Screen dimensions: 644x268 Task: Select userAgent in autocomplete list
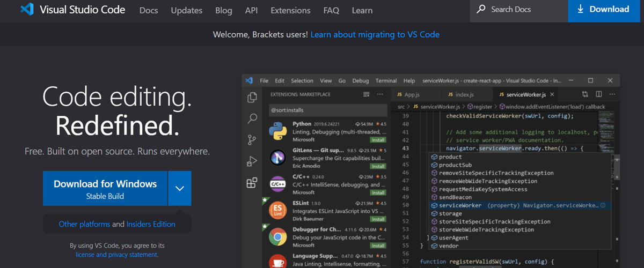pyautogui.click(x=521, y=237)
